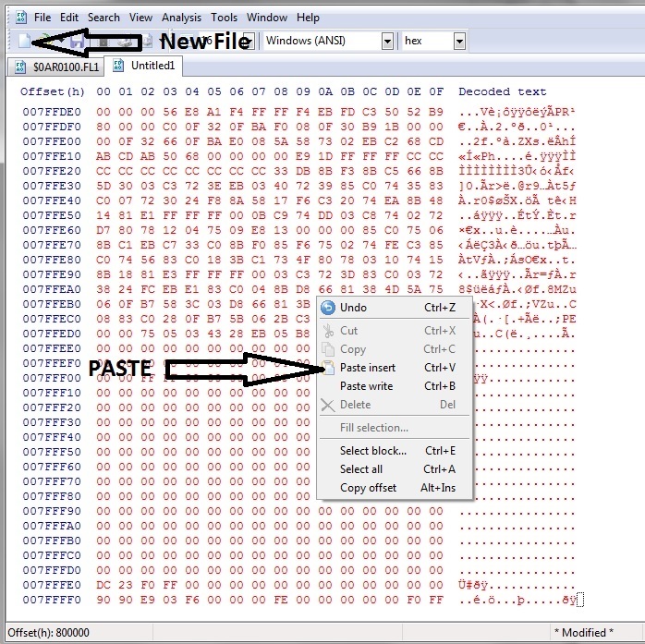Viewport: 645px width, 644px height.
Task: Click the scissors Cut icon in the context menu
Action: coord(328,331)
